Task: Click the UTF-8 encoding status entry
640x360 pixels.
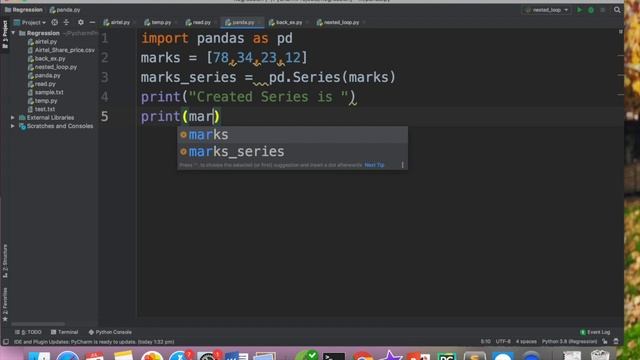Action: click(503, 341)
